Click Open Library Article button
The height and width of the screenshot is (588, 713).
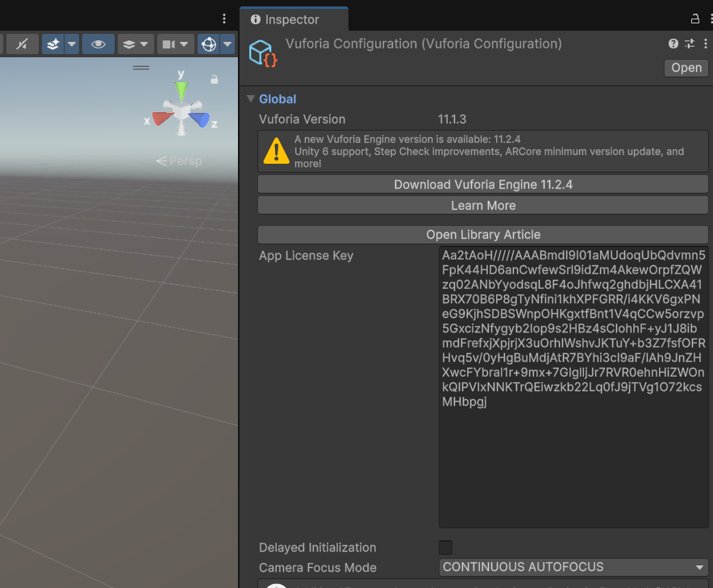click(483, 235)
